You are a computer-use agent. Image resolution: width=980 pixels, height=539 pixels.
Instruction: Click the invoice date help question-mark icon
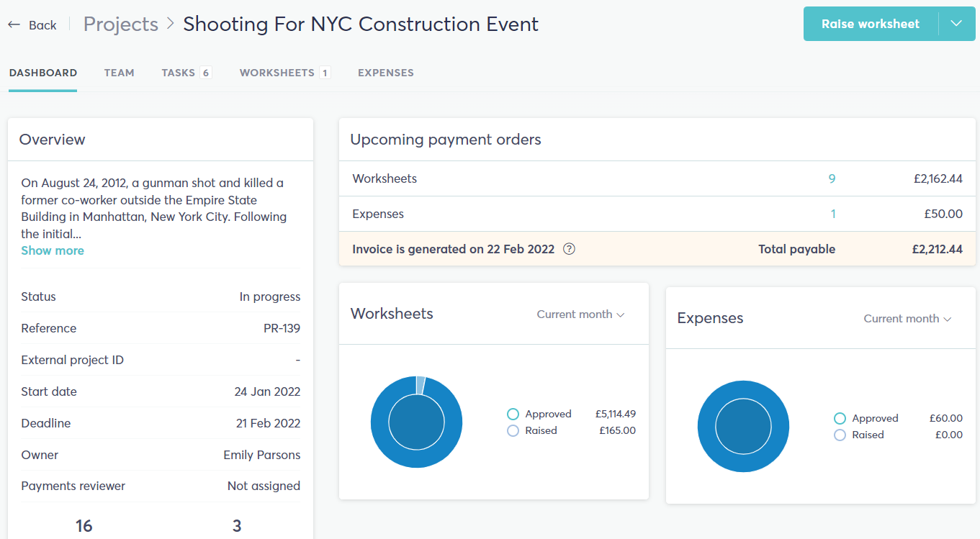point(569,249)
